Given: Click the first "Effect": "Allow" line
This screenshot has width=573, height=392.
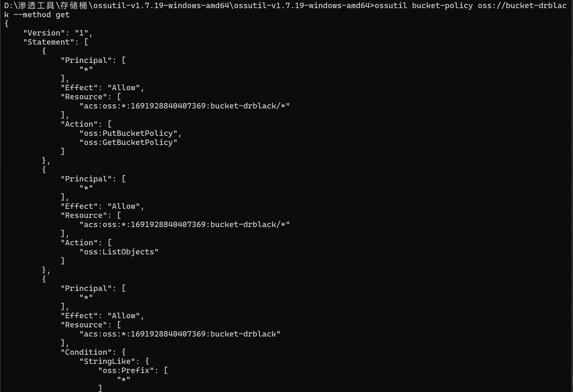Looking at the screenshot, I should 102,88.
